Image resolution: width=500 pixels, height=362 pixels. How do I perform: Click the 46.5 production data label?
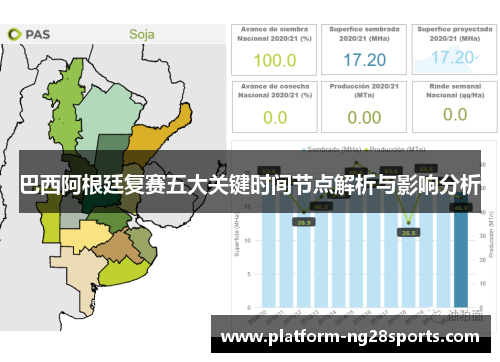pos(321,207)
